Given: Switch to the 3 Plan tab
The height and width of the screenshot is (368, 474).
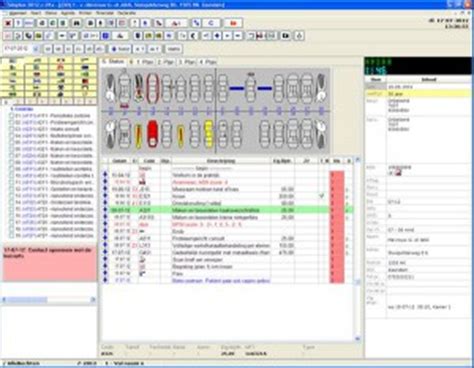Looking at the screenshot, I should pyautogui.click(x=187, y=62).
